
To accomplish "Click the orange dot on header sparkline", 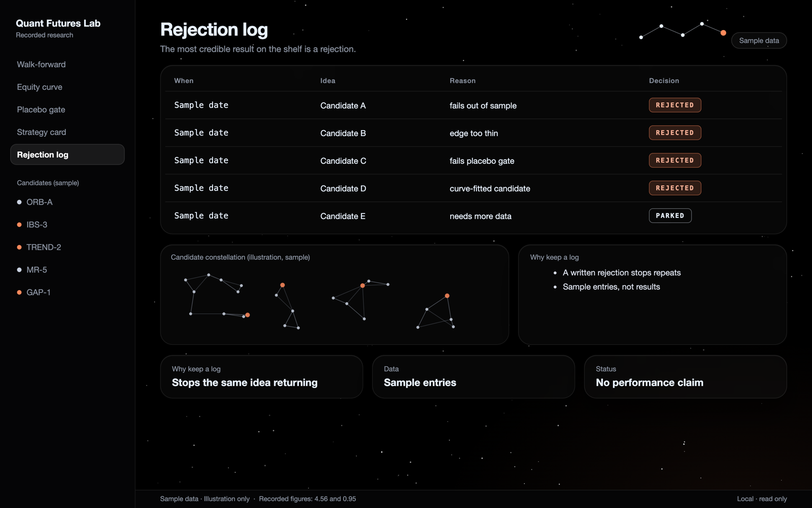I will pos(723,33).
